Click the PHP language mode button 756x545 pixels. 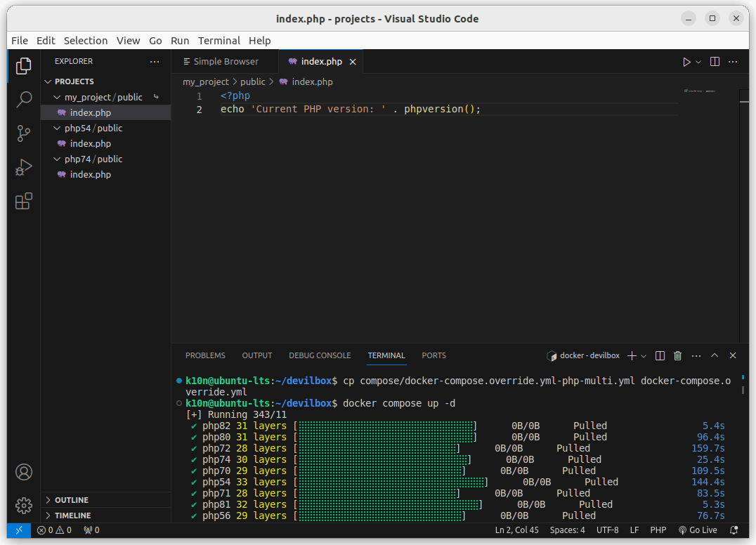[658, 530]
